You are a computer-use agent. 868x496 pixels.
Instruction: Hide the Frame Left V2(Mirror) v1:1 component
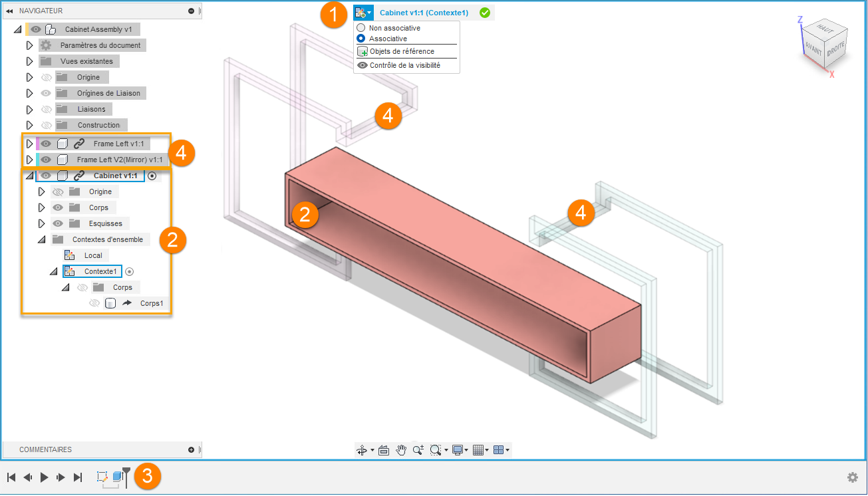pos(47,160)
